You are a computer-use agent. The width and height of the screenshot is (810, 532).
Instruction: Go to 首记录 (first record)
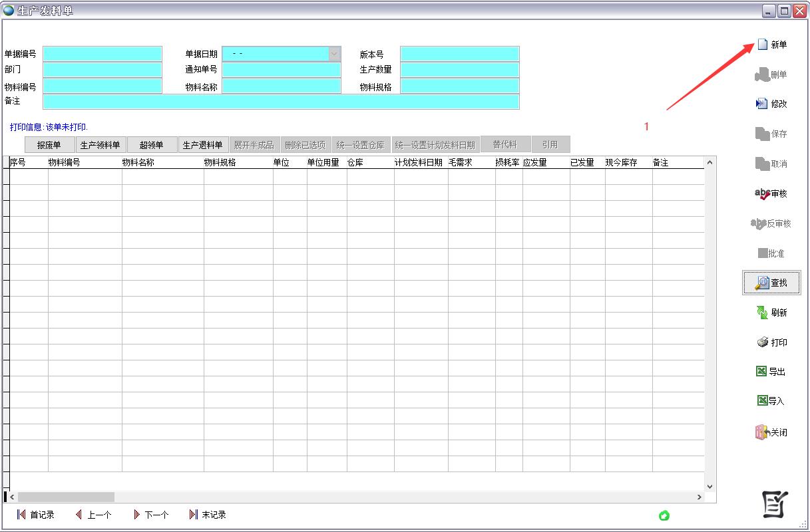click(x=35, y=515)
